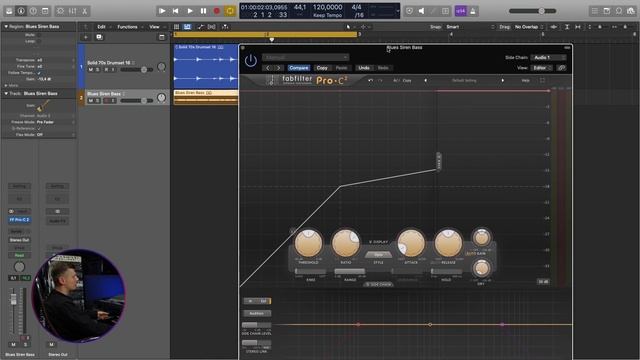Click the Pro-C 2 Help button
640x360 pixels.
click(x=526, y=80)
